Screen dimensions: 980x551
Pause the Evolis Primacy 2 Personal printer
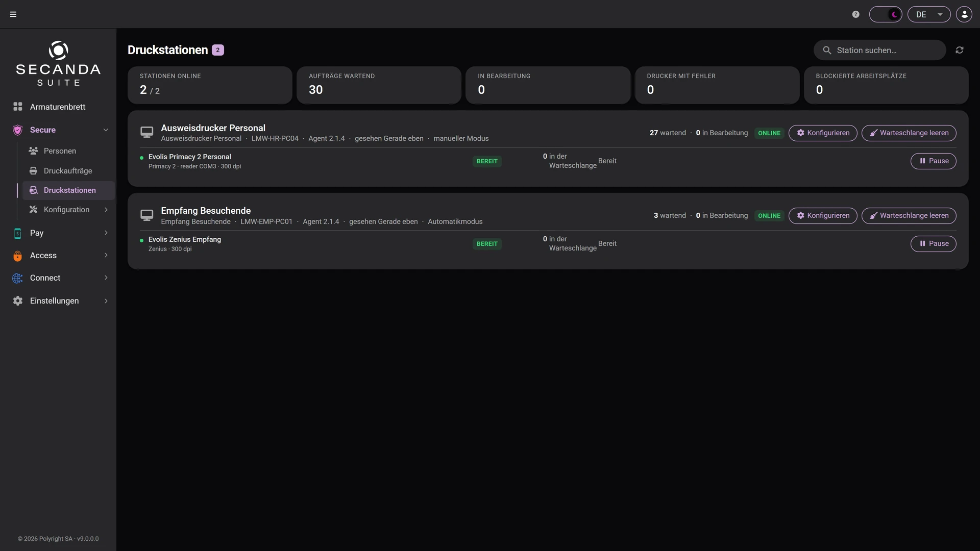(x=933, y=161)
